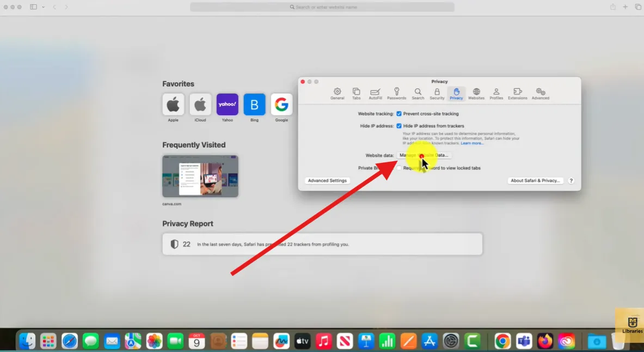Open the Websites settings pane
Viewport: 644px width, 352px height.
(x=476, y=93)
